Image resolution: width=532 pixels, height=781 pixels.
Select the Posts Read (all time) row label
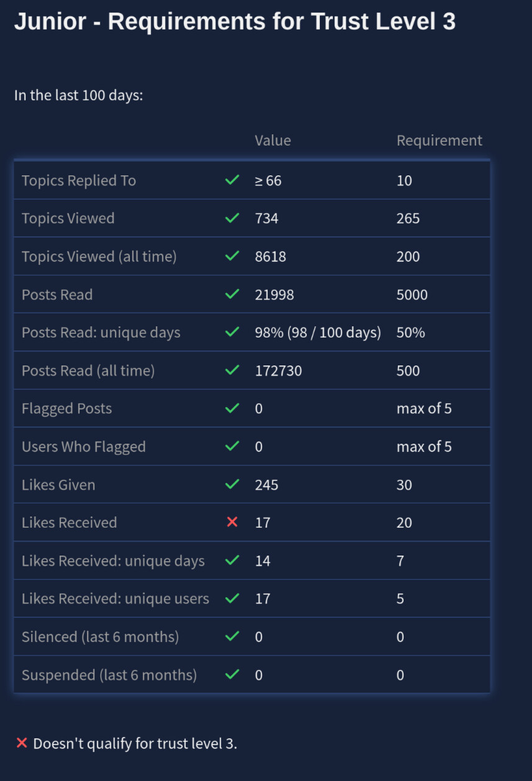click(88, 371)
